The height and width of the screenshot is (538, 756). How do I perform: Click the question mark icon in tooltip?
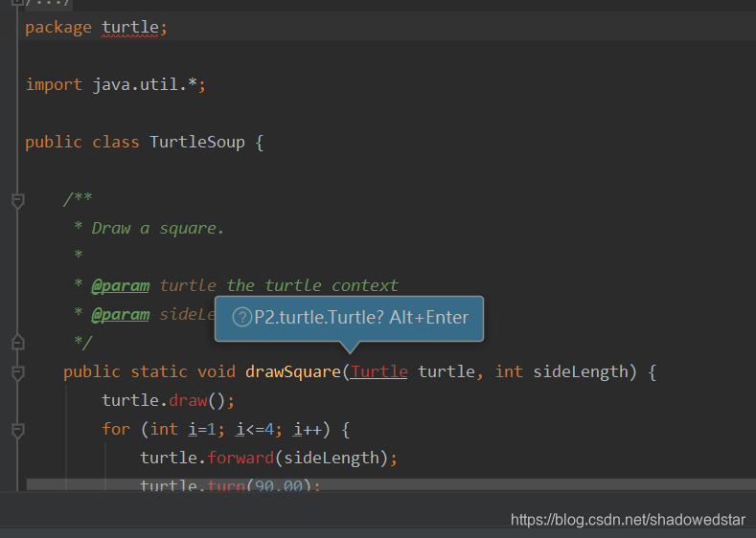(242, 318)
